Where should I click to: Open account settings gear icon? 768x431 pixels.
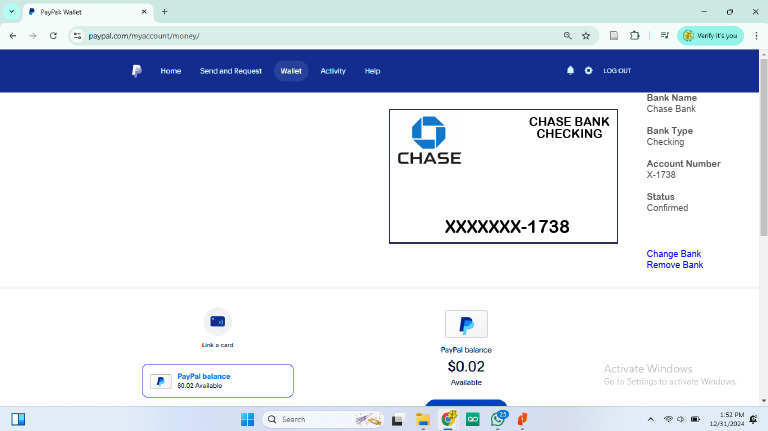588,71
